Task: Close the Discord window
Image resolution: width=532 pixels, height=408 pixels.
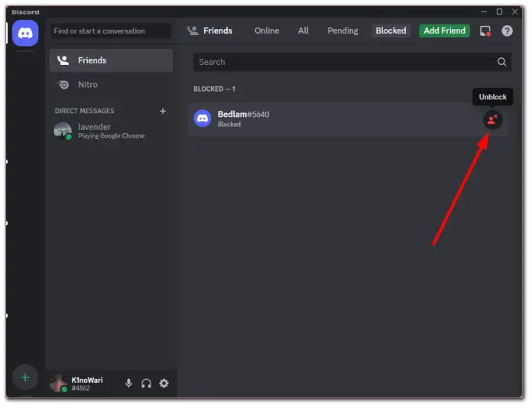Action: click(514, 11)
